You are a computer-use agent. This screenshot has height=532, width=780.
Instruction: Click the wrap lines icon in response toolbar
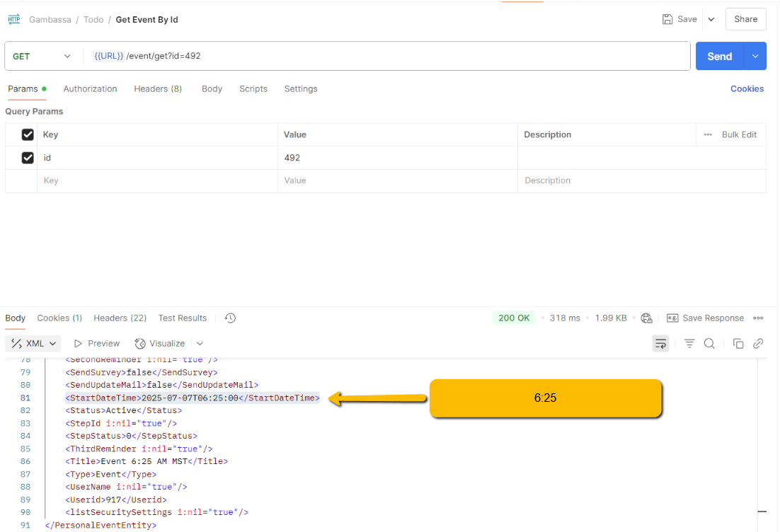tap(660, 344)
